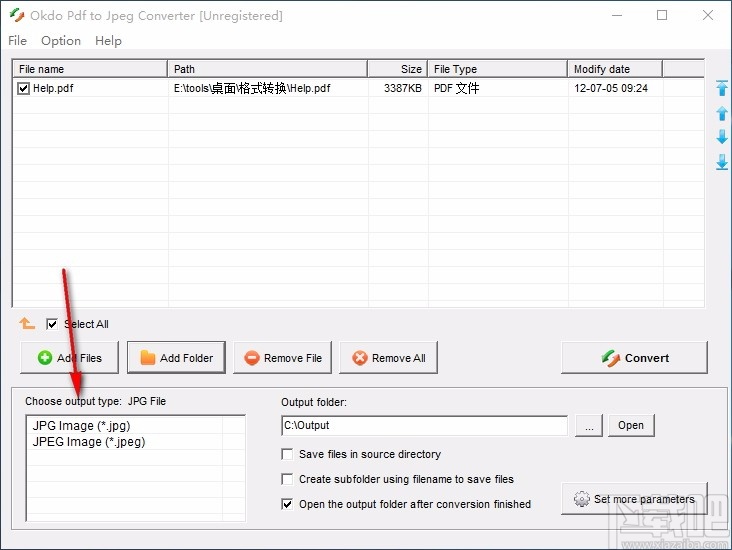The image size is (732, 550).
Task: Open the Help menu
Action: [x=108, y=41]
